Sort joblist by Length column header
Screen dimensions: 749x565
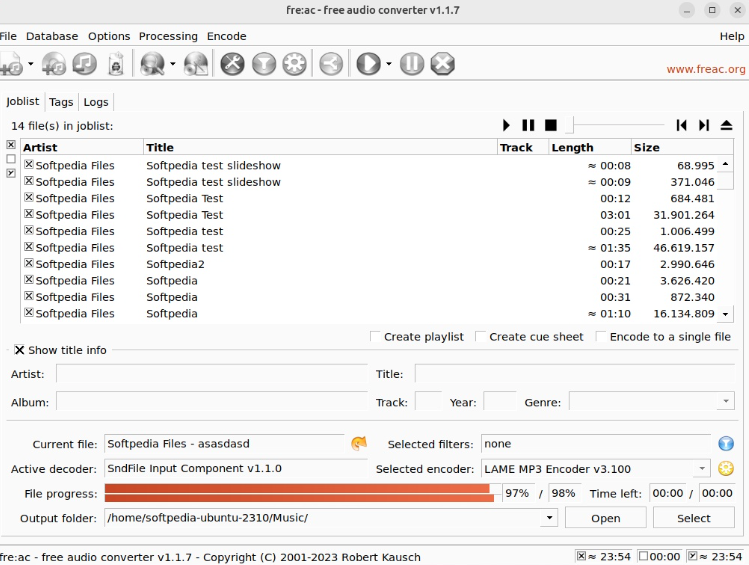589,147
